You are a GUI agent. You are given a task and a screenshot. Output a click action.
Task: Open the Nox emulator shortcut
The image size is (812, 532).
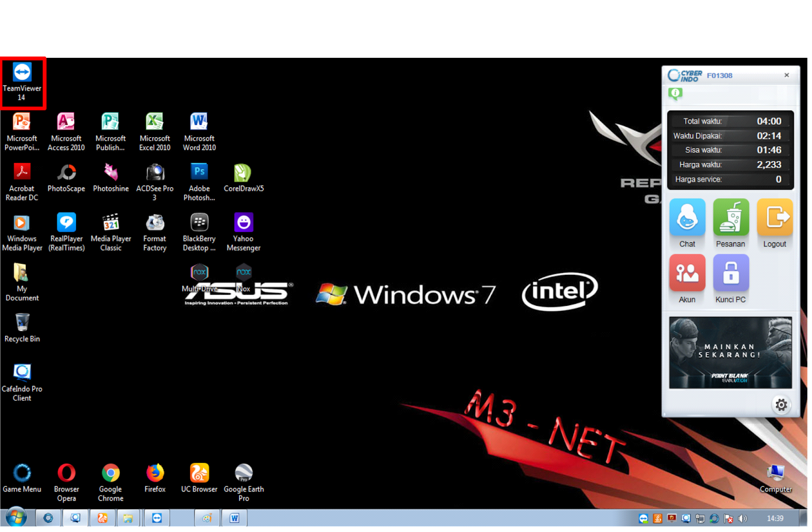(244, 278)
